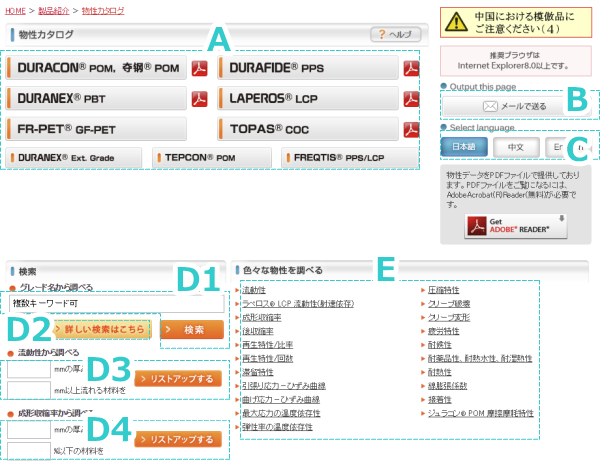The image size is (600, 463).
Task: Focus the %以下の材料 field
Action: [x=29, y=450]
